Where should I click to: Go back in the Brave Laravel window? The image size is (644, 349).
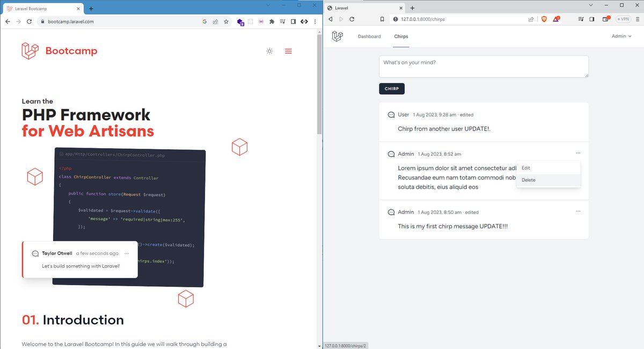point(330,19)
